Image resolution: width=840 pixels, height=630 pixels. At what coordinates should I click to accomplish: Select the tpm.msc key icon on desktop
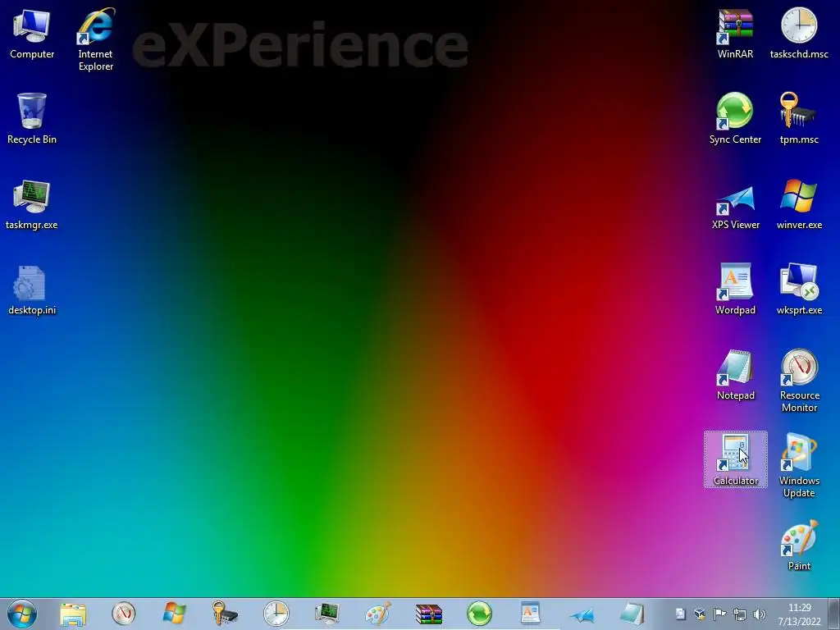click(799, 118)
